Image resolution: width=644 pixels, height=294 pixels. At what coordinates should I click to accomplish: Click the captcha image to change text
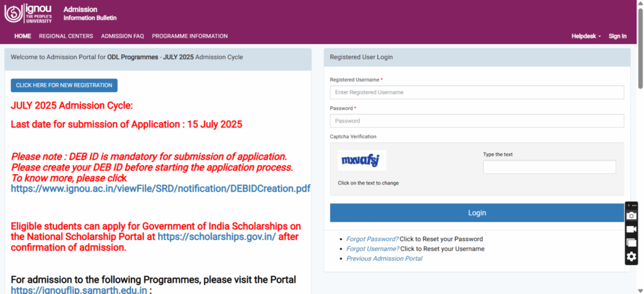pyautogui.click(x=362, y=160)
